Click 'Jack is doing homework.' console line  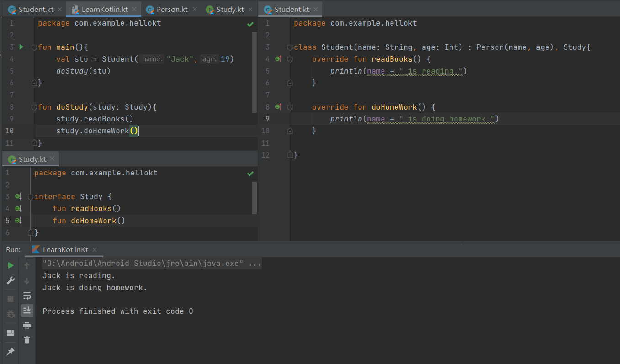click(x=95, y=287)
